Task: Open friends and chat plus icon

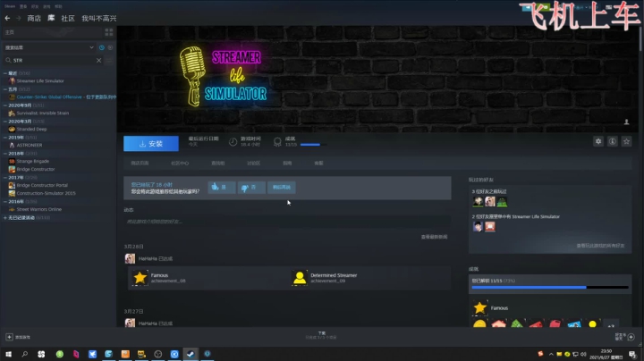Action: click(631, 337)
